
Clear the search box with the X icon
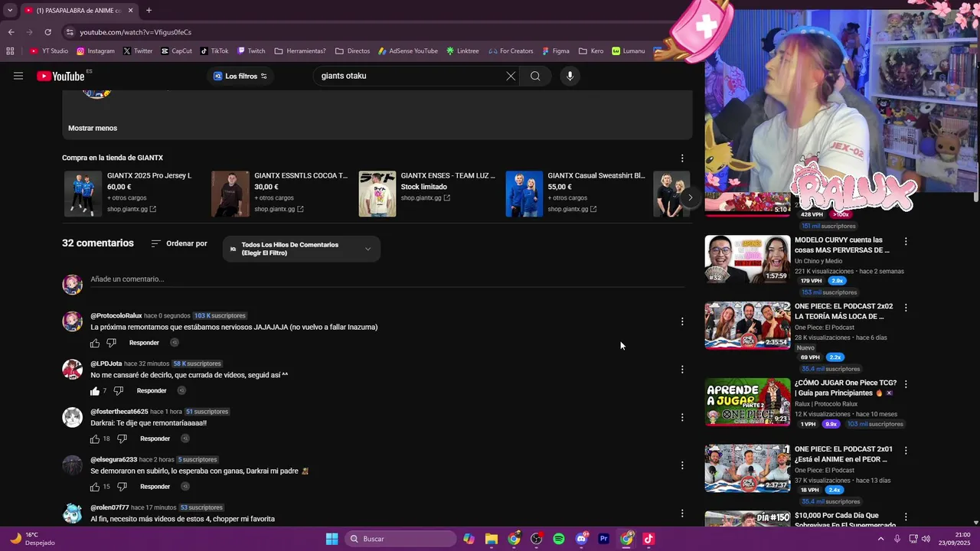(x=511, y=76)
